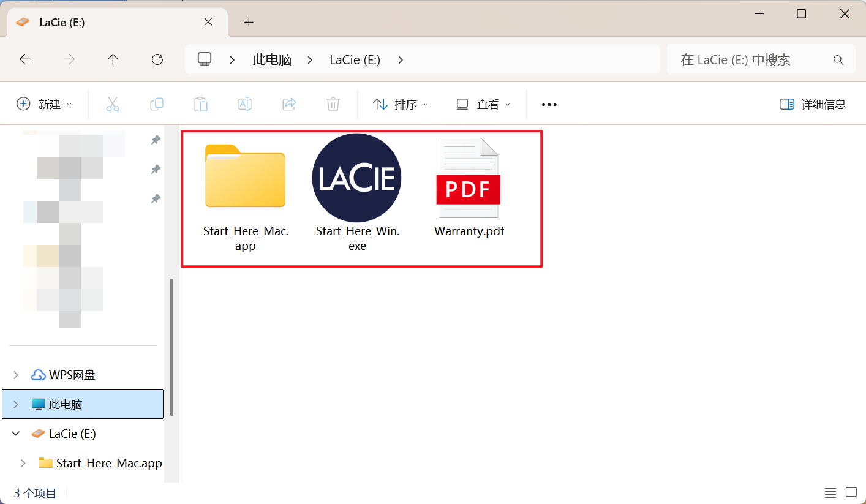Toggle the 详细信息 details pane

coord(813,104)
